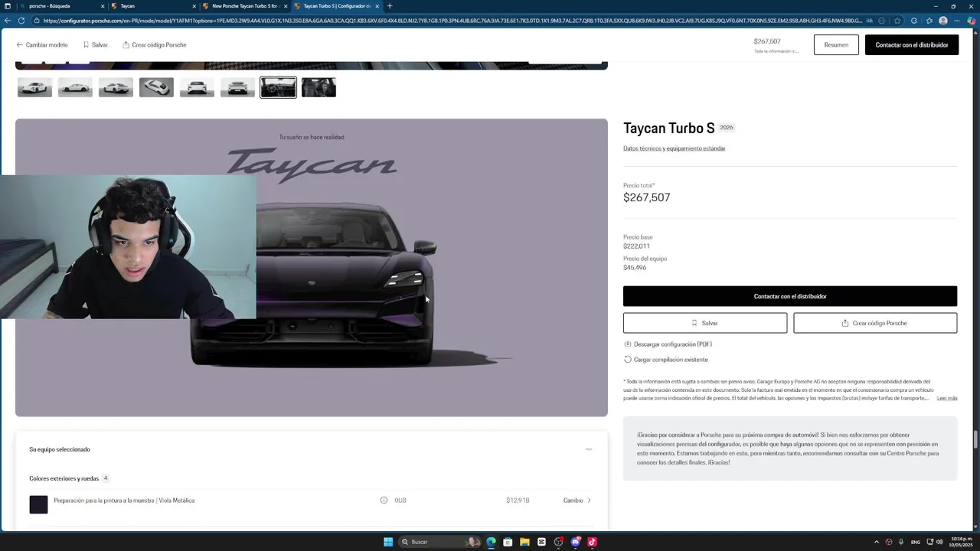Click the address bar URL field

coord(452,21)
